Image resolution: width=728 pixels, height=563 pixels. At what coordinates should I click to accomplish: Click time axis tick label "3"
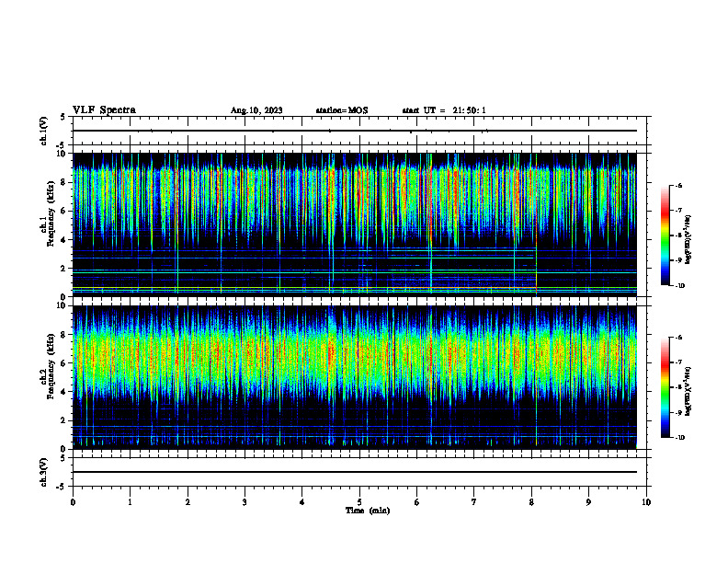coord(245,502)
